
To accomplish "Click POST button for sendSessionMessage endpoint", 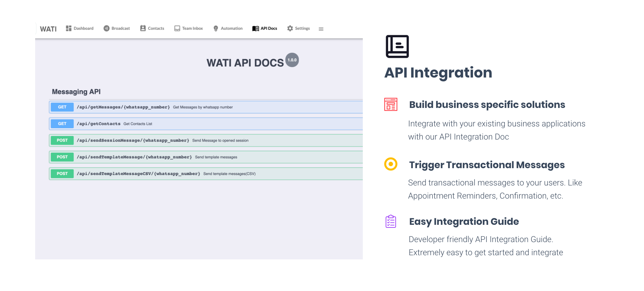I will (62, 140).
